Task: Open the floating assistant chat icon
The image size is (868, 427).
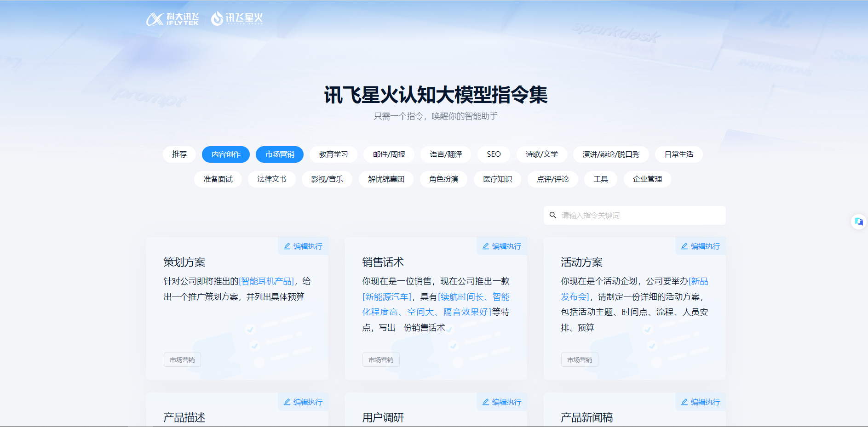Action: tap(858, 222)
